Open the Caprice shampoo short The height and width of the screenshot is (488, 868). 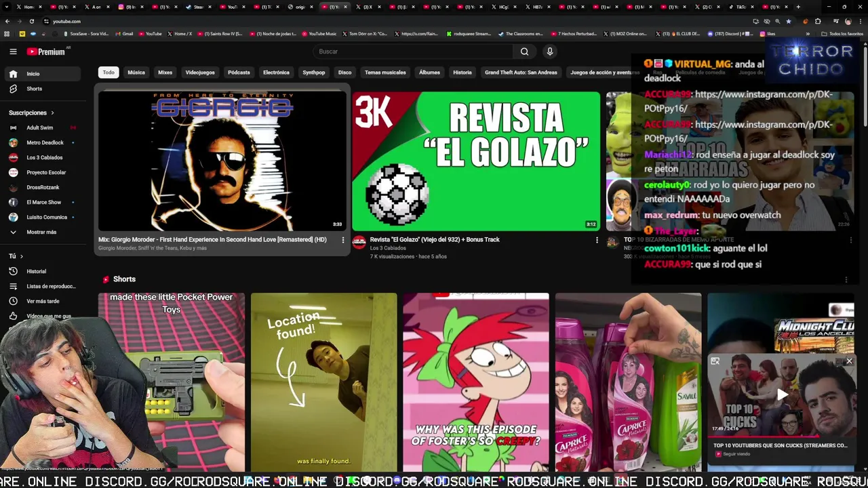pyautogui.click(x=628, y=382)
